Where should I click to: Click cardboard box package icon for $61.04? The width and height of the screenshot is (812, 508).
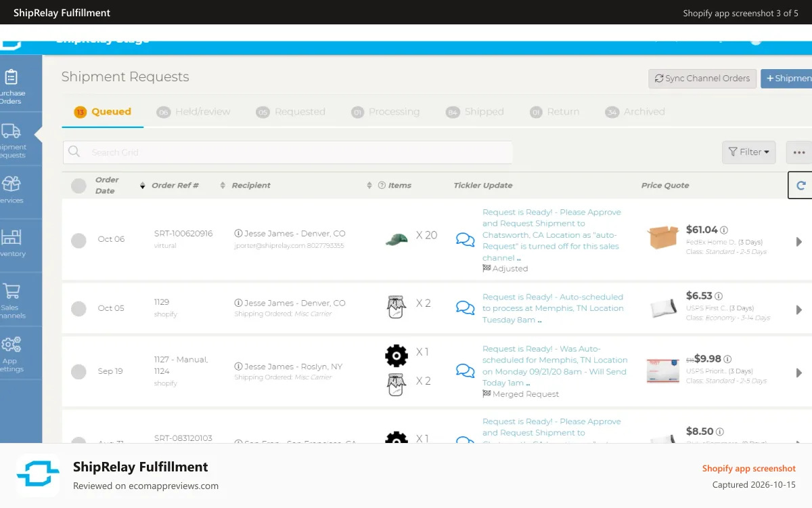[662, 237]
